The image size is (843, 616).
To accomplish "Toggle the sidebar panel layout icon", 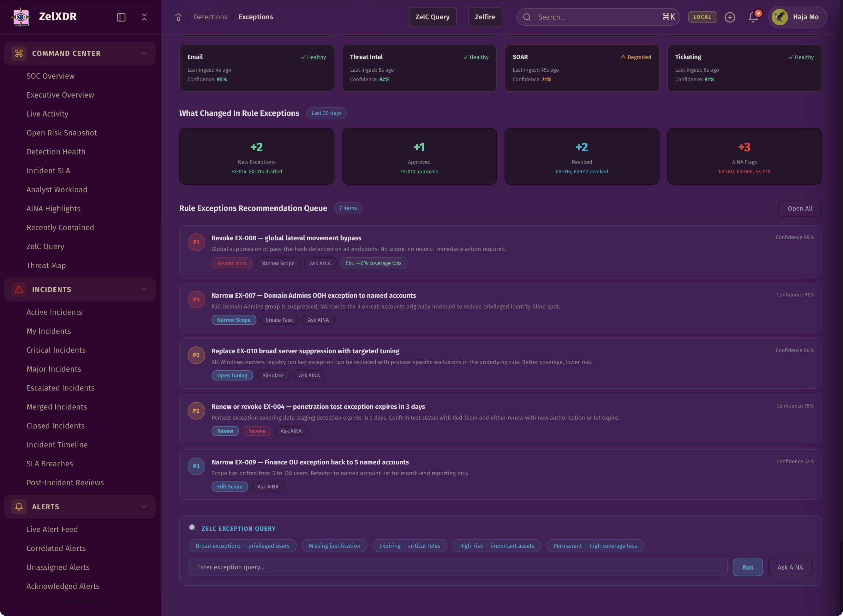I will click(x=121, y=17).
